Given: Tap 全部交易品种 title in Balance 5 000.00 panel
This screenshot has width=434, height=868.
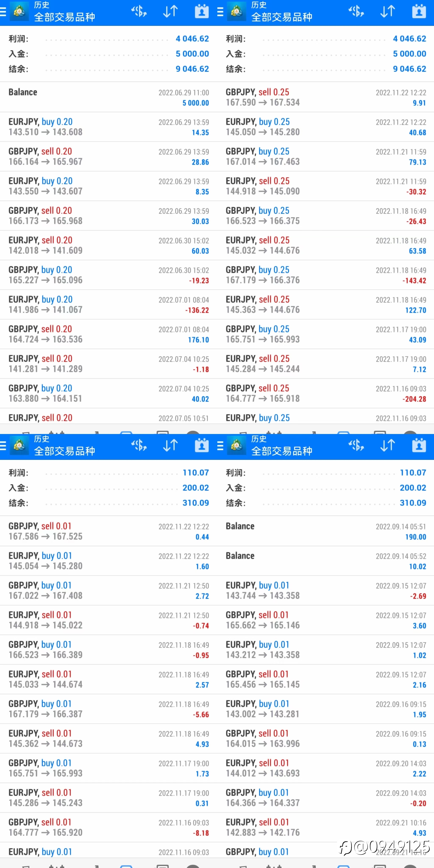Looking at the screenshot, I should [64, 17].
